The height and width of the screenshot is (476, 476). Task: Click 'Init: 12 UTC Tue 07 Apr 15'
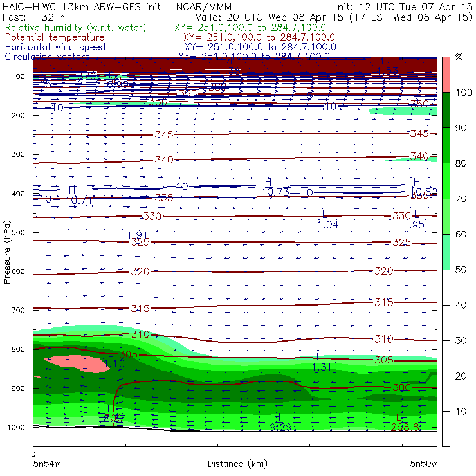[x=403, y=6]
